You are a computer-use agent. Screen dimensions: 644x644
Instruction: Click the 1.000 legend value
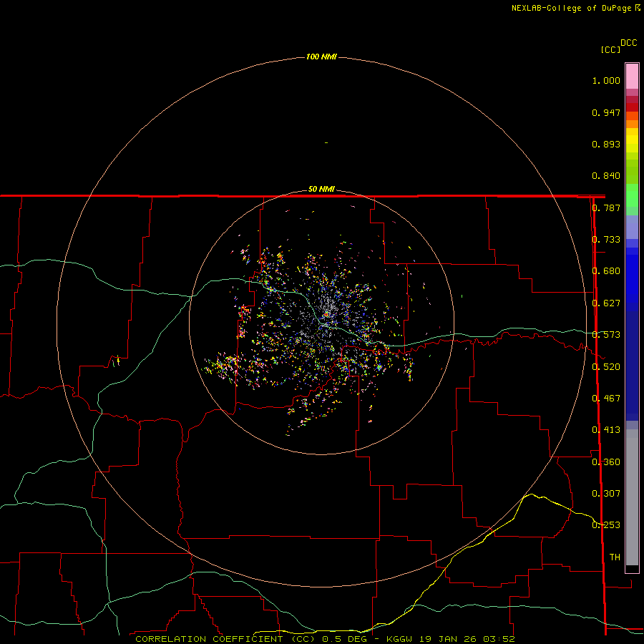606,80
